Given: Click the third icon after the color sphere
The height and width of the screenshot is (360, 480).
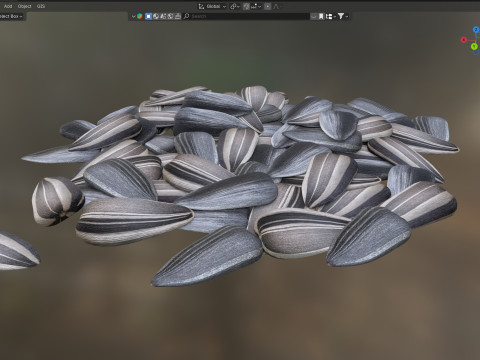Looking at the screenshot, I should click(163, 16).
